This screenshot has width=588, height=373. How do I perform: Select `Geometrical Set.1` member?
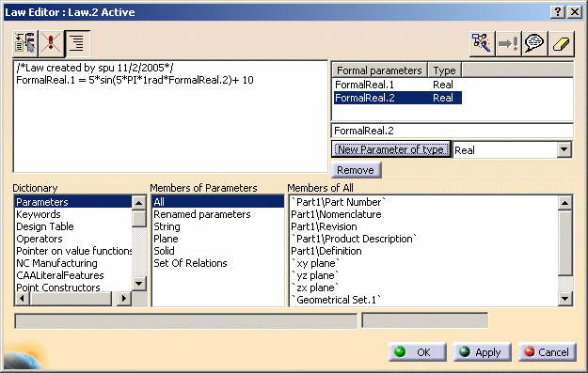point(337,300)
